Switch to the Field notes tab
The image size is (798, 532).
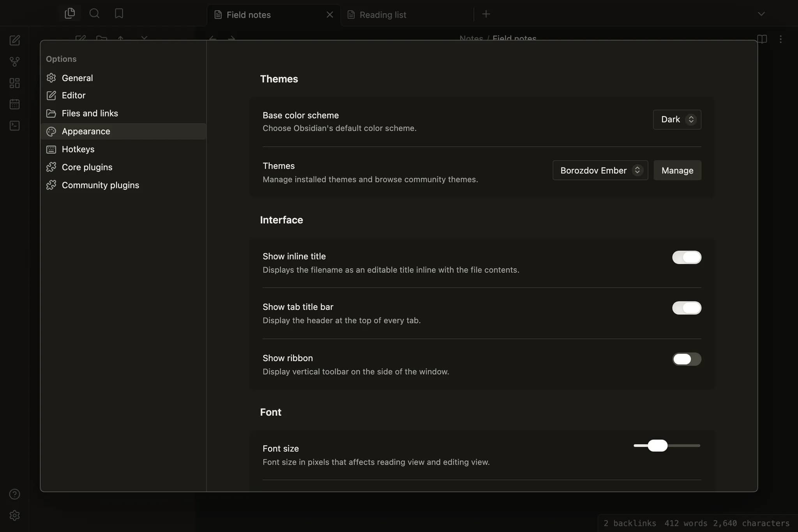pos(273,15)
